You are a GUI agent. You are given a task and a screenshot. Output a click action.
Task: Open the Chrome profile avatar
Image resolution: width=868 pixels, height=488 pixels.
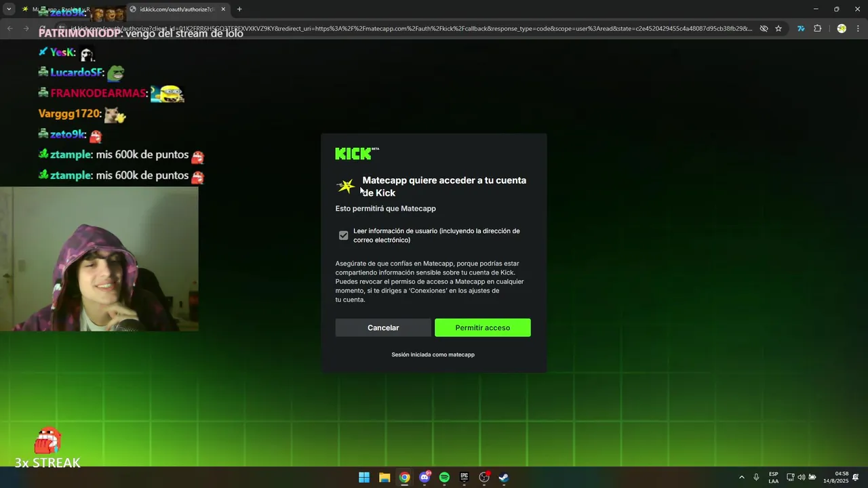(842, 28)
